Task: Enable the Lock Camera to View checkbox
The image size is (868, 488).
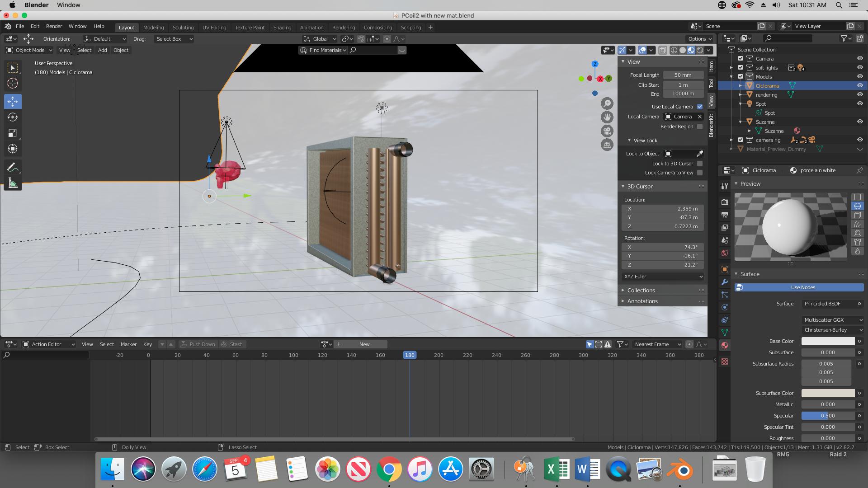Action: (700, 173)
